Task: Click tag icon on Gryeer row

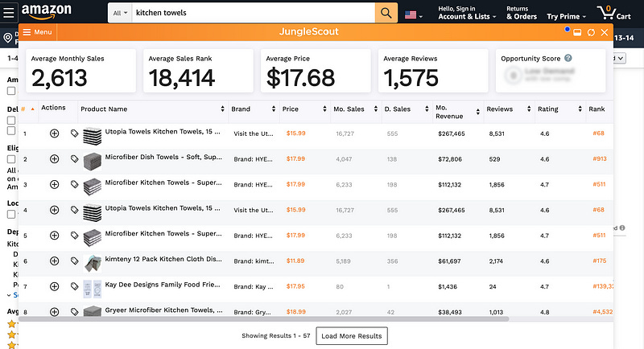Action: pos(74,312)
